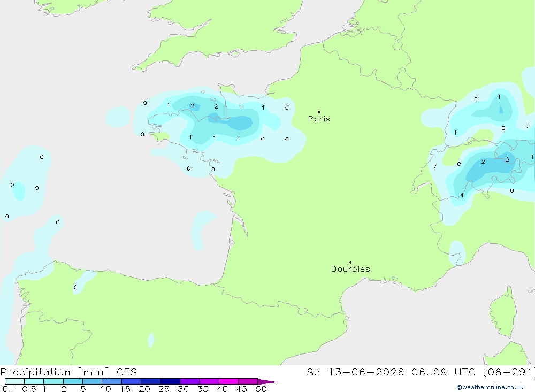Image resolution: width=535 pixels, height=392 pixels.
Task: Click the legend scale value 35
Action: (x=203, y=389)
